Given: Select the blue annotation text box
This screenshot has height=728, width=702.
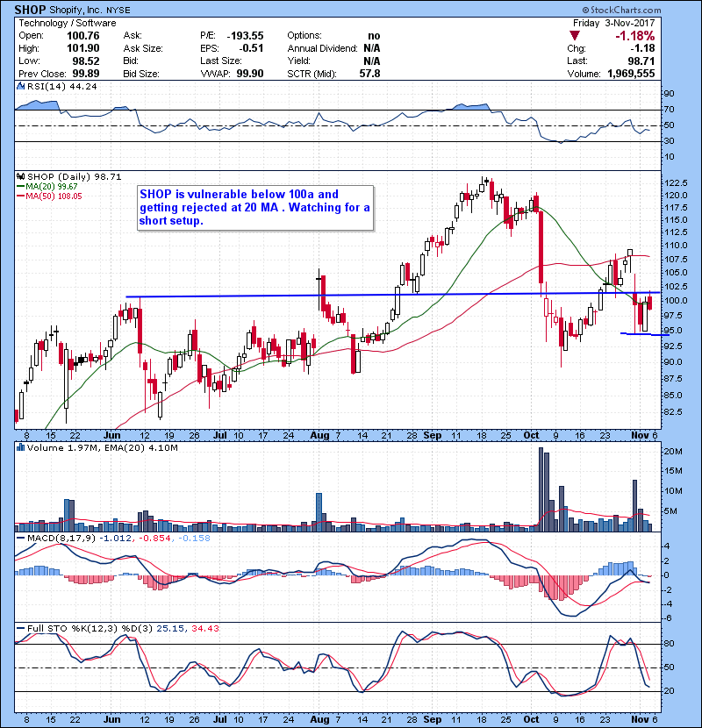Looking at the screenshot, I should [x=256, y=208].
